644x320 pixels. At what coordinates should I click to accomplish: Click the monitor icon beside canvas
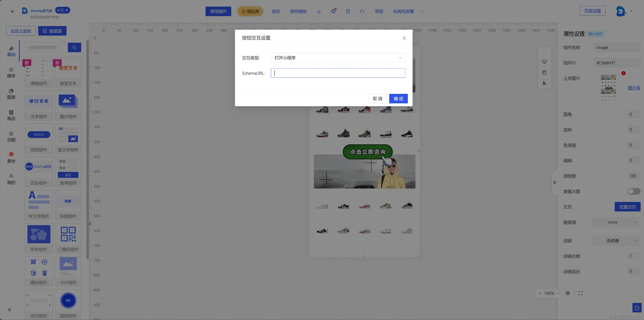pos(544,62)
